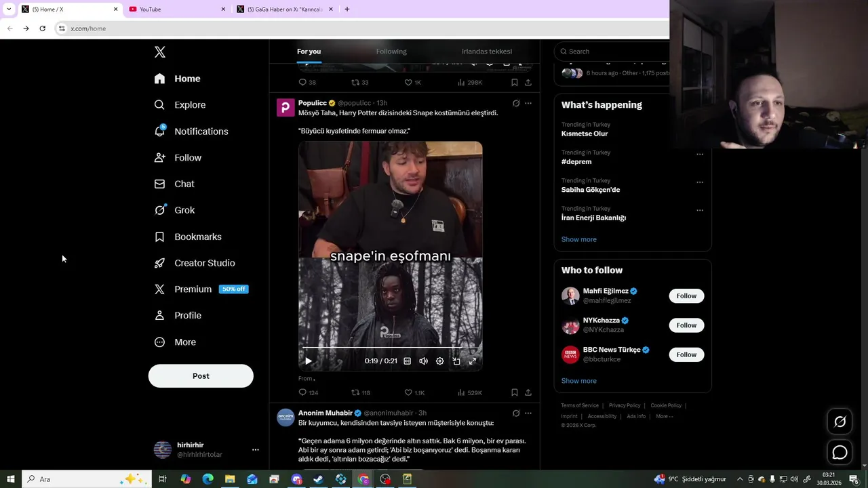Open Explore in the sidebar
The height and width of the screenshot is (488, 868).
click(x=180, y=105)
